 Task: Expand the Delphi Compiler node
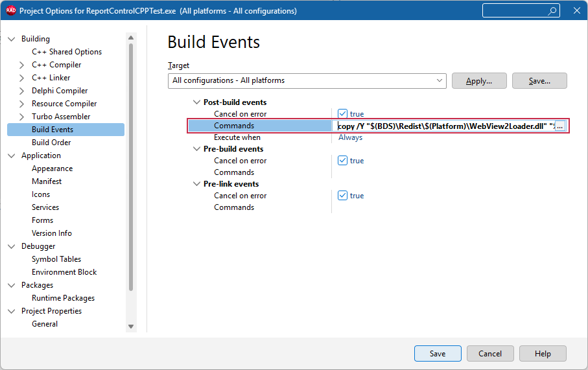tap(22, 91)
